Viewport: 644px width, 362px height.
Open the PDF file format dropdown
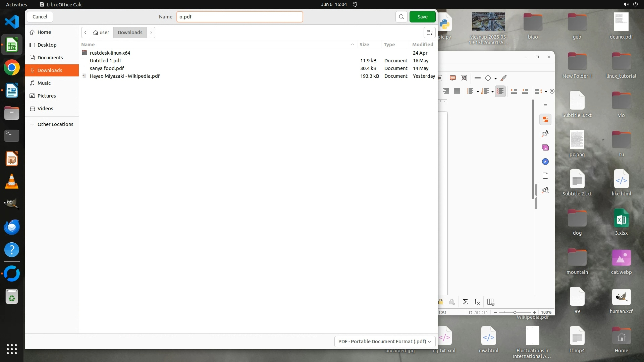tap(385, 341)
